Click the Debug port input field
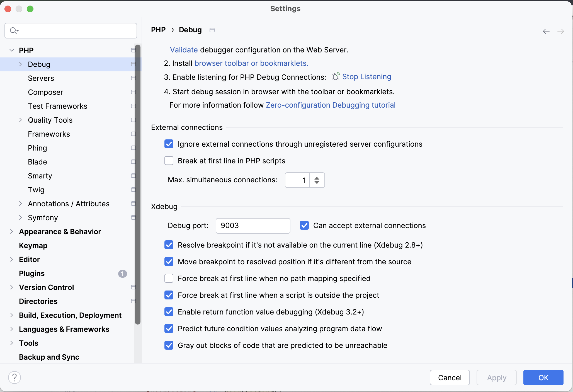This screenshot has height=392, width=573. [253, 226]
